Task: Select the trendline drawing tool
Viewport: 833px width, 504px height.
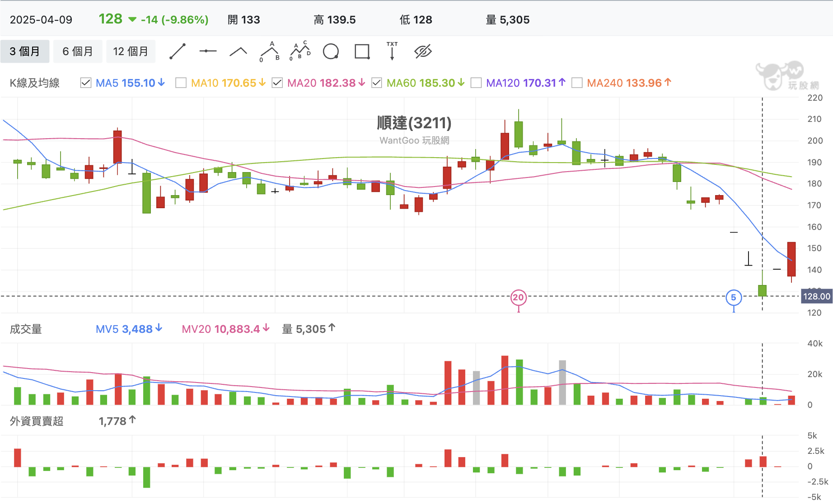Action: (x=178, y=51)
